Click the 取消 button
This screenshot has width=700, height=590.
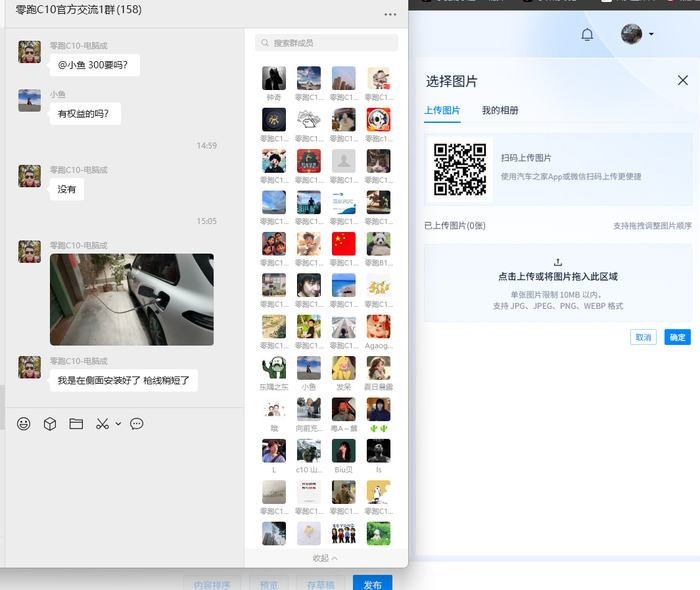point(644,337)
